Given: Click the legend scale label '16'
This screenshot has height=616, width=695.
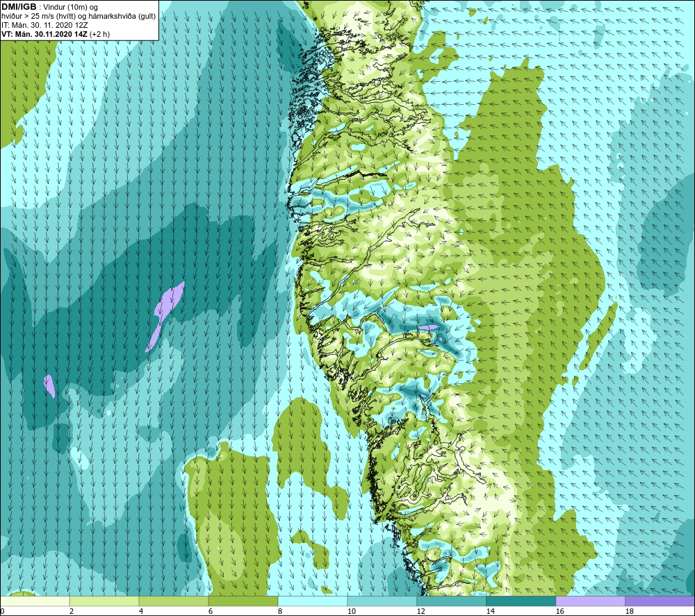Looking at the screenshot, I should coord(559,611).
